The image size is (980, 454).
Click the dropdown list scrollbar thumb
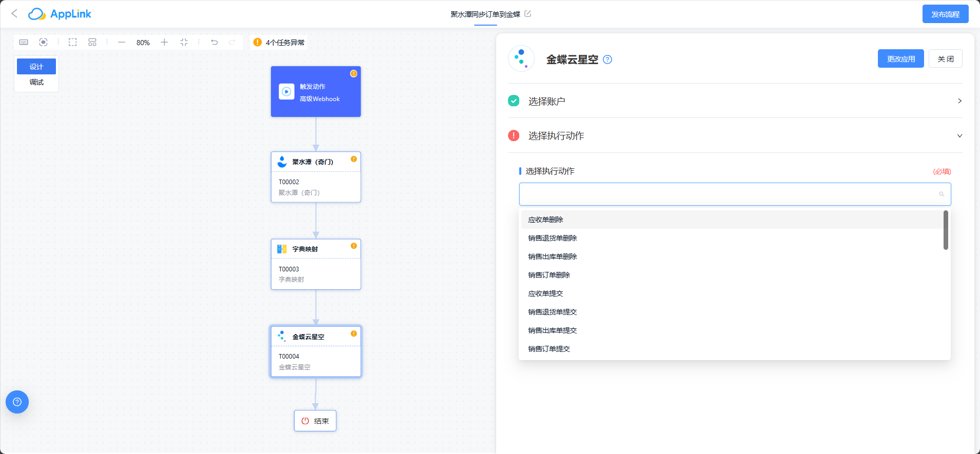(946, 230)
